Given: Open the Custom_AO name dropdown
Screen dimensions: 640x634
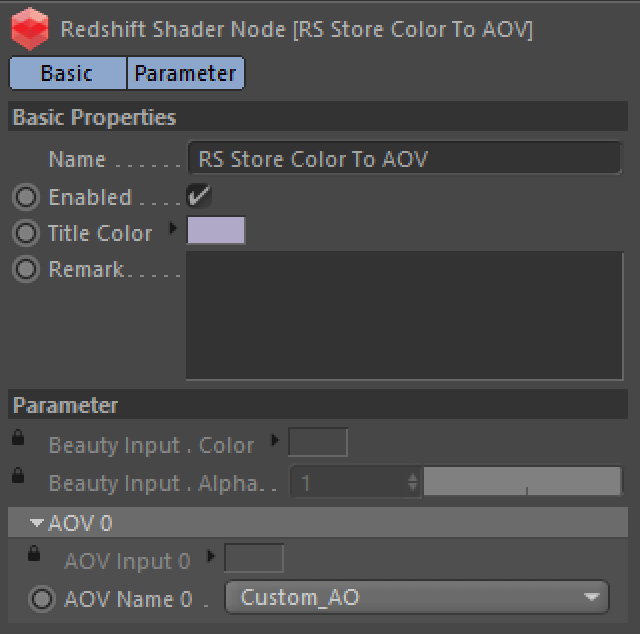Looking at the screenshot, I should point(417,597).
